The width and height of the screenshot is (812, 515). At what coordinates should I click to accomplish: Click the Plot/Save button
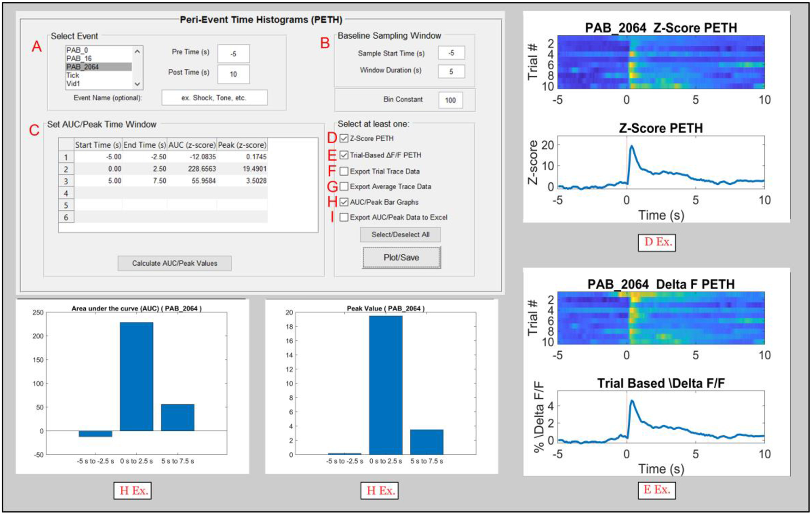pos(401,258)
